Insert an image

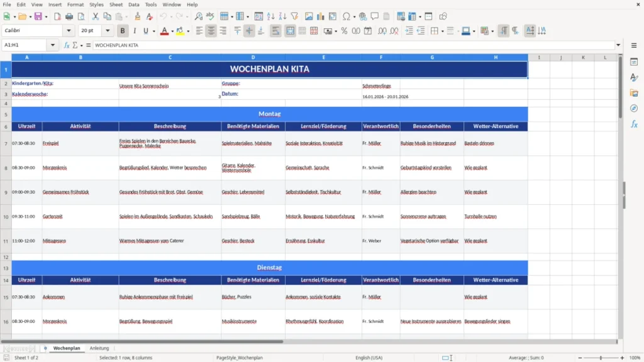coord(309,16)
